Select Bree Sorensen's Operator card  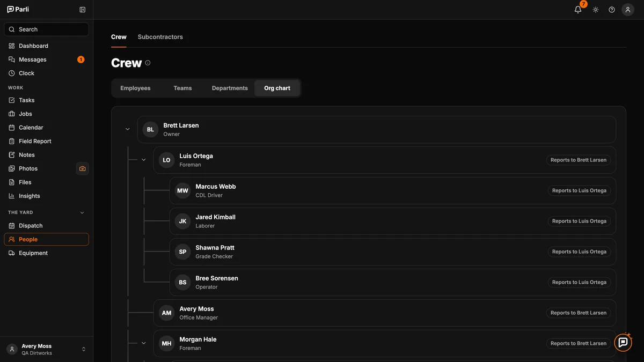coord(393,282)
